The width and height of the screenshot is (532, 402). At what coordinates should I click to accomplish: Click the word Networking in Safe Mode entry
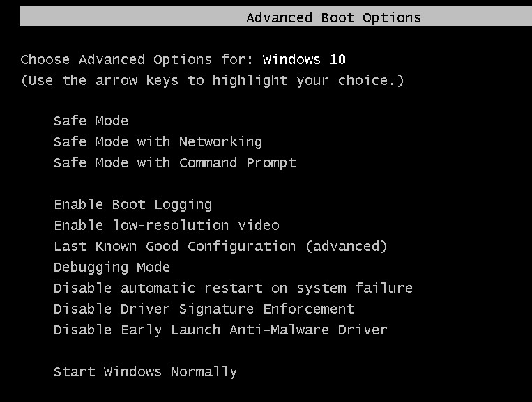pos(220,142)
